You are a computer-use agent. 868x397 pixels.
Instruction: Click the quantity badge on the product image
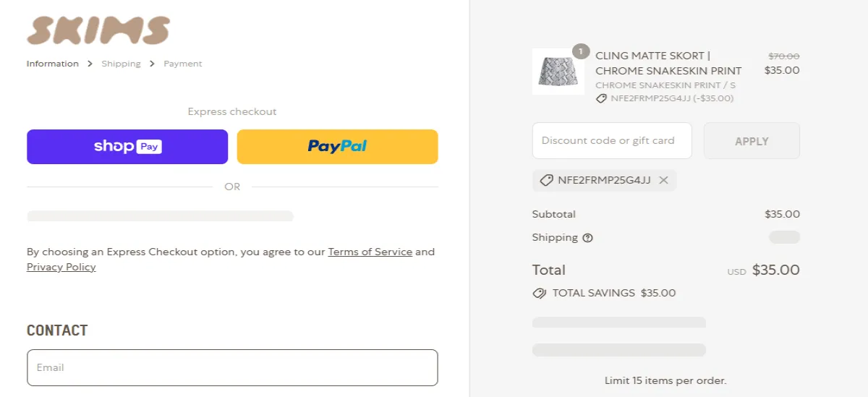click(x=580, y=52)
